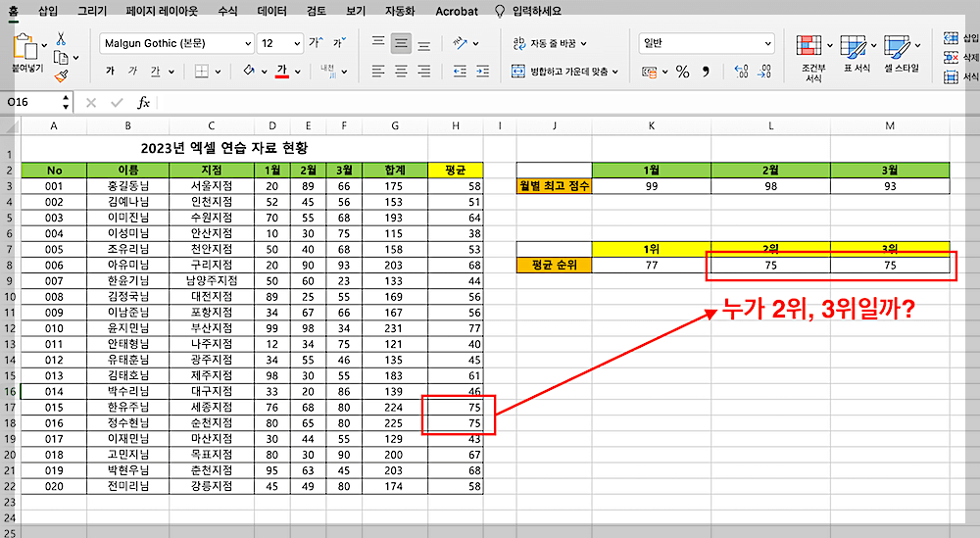
Task: Click the Accounting Number Format currency icon
Action: click(x=650, y=72)
